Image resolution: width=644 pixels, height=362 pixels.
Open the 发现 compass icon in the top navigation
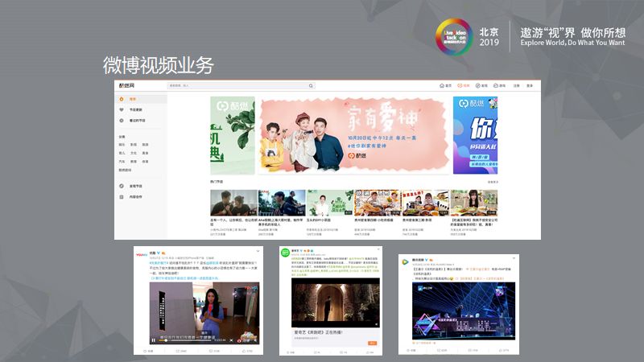(x=478, y=86)
